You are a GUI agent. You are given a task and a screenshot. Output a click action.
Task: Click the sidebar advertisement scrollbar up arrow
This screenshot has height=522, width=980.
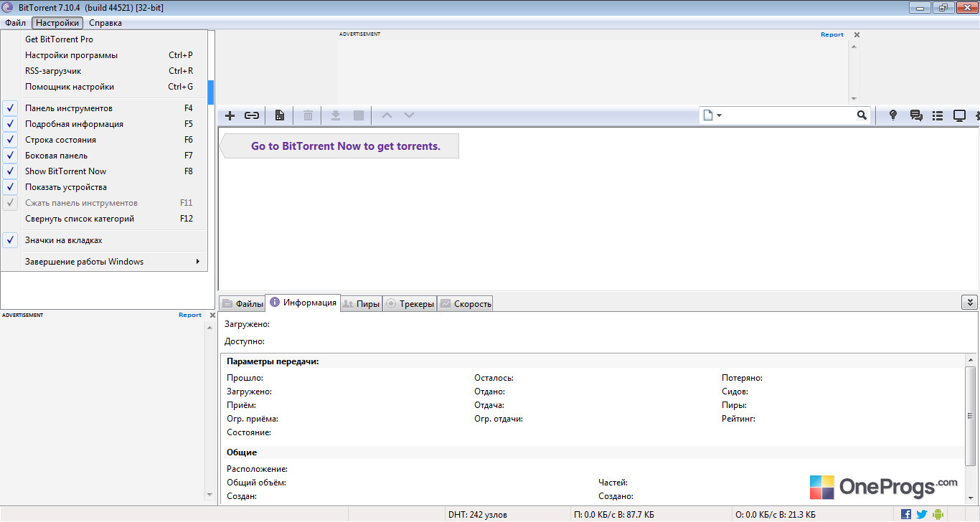point(209,327)
